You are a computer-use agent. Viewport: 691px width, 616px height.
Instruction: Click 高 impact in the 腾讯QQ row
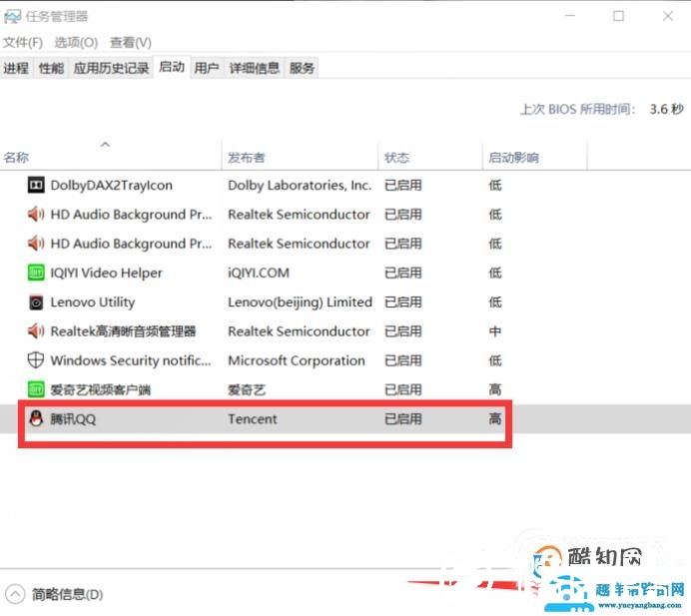tap(495, 418)
